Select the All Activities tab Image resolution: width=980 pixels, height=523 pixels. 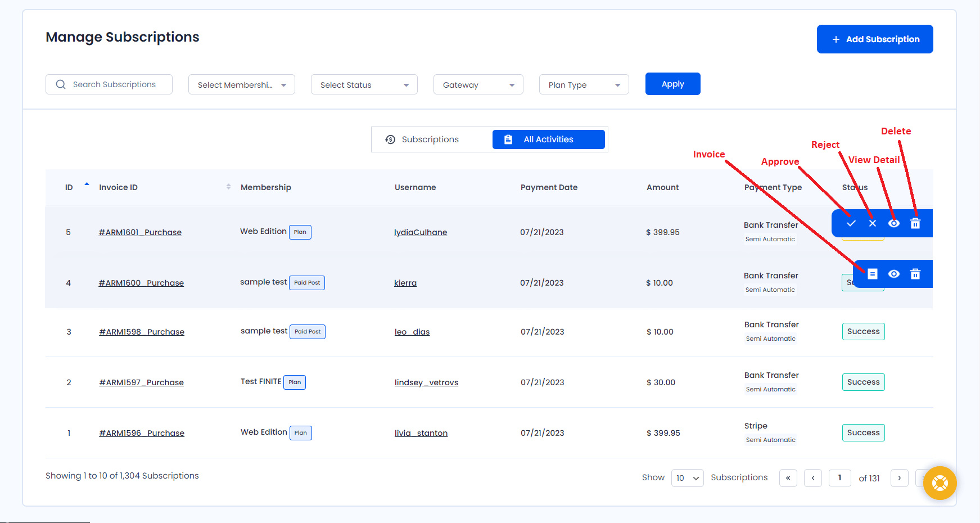point(548,139)
